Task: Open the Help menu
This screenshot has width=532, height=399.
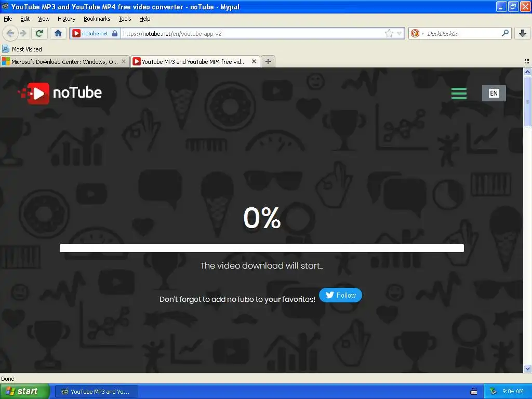Action: coord(144,19)
